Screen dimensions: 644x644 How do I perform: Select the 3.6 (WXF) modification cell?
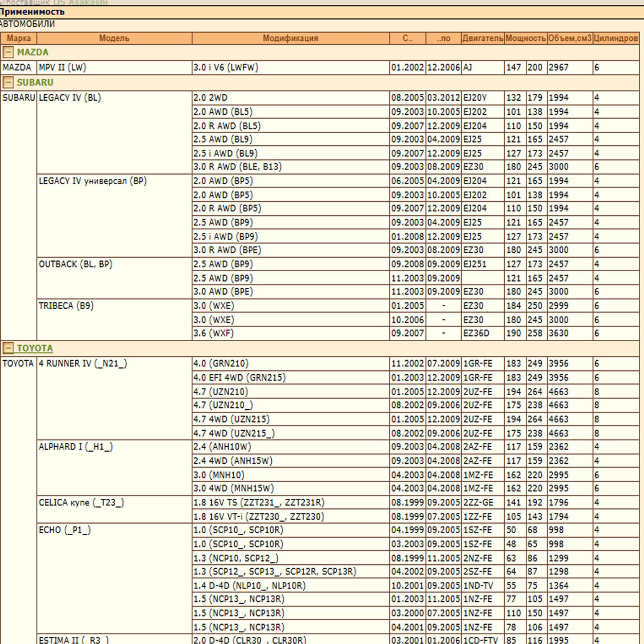tap(214, 333)
